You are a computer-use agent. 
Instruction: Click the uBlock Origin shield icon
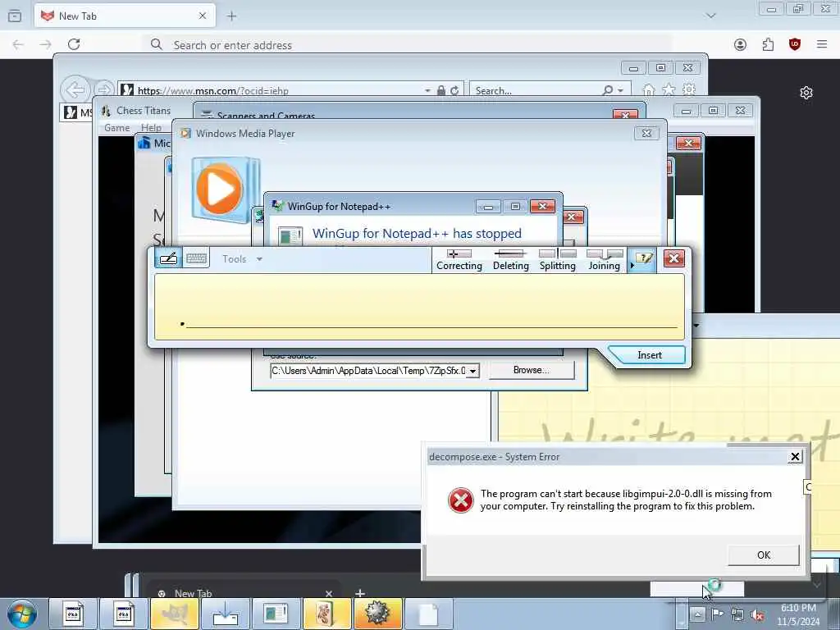tap(795, 44)
